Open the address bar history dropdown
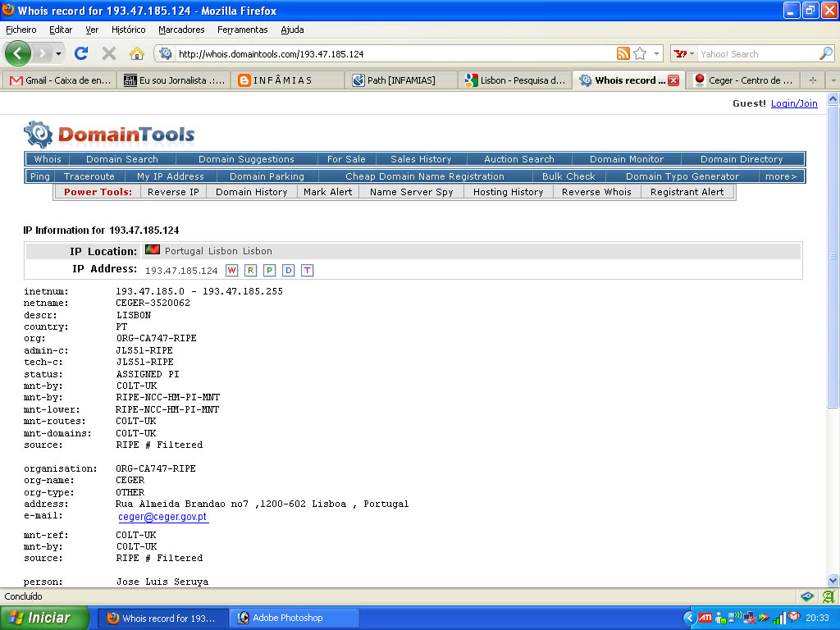 point(656,53)
